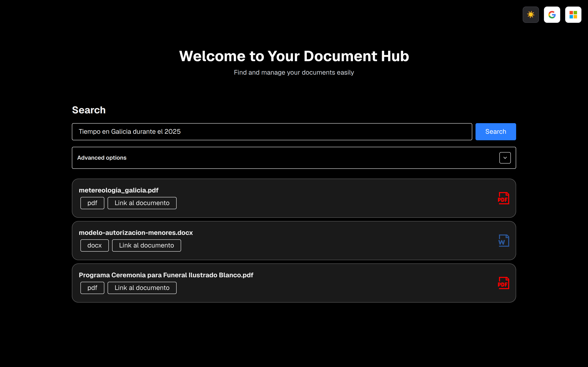The height and width of the screenshot is (367, 588).
Task: Click the Google sign-in icon
Action: [x=552, y=14]
